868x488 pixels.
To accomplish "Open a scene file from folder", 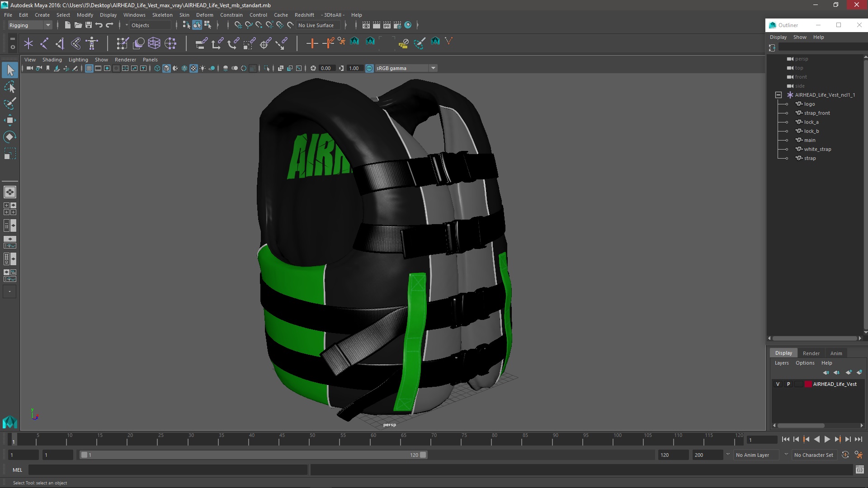I will [78, 25].
